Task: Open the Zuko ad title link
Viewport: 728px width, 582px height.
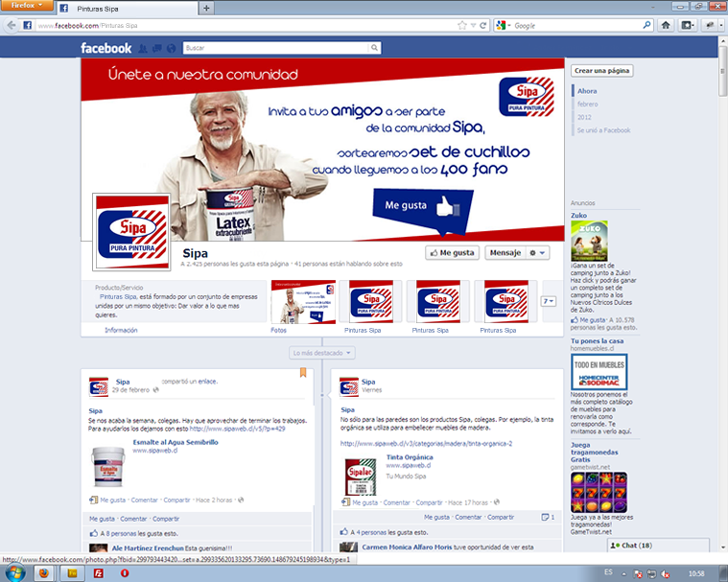Action: [x=578, y=215]
